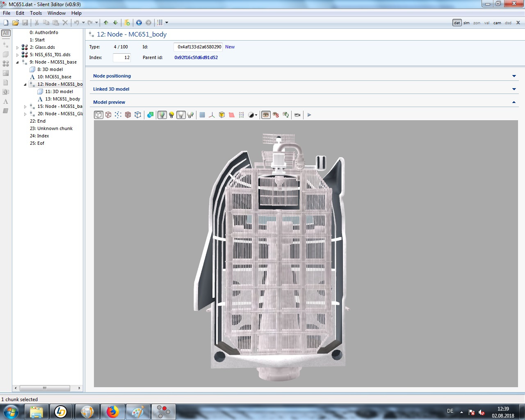Toggle the yellow light bulb in the preview toolbar
This screenshot has width=525, height=420.
pyautogui.click(x=171, y=115)
